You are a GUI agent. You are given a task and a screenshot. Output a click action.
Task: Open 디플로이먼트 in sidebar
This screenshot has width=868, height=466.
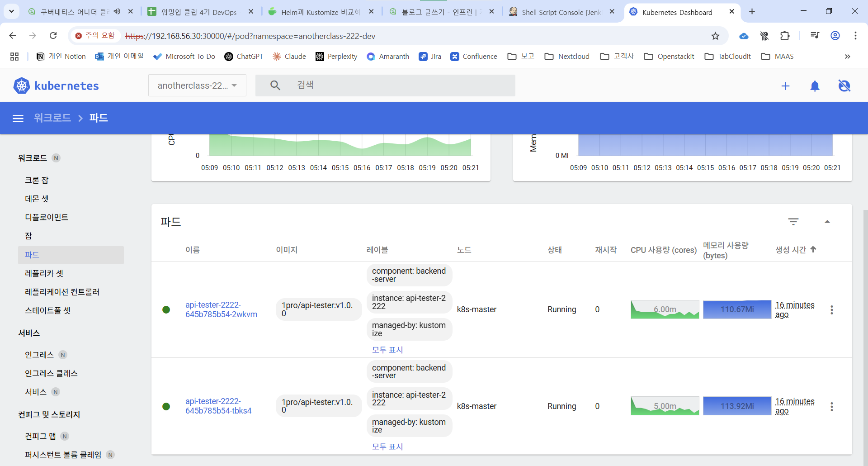click(47, 217)
